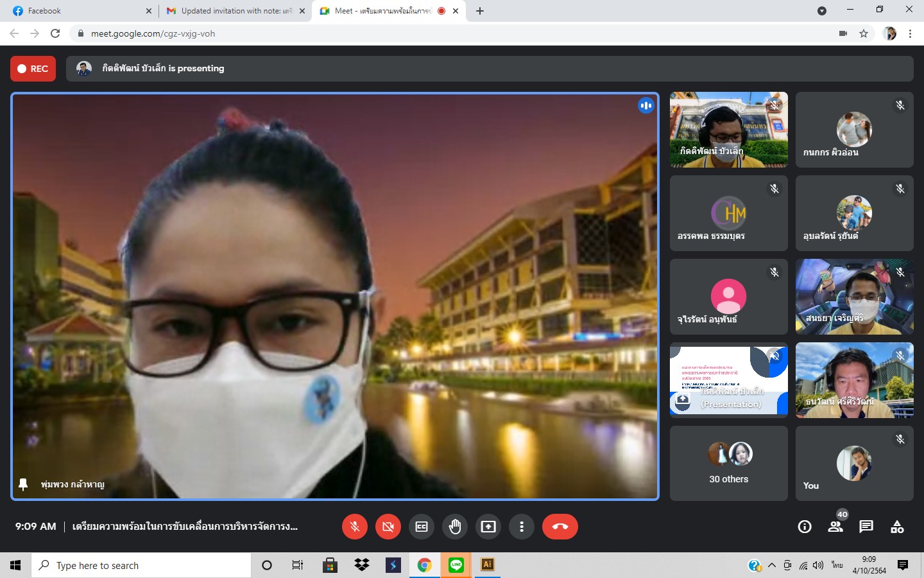The height and width of the screenshot is (578, 924).
Task: Select the Presentation tile thumbnail
Action: [x=728, y=380]
